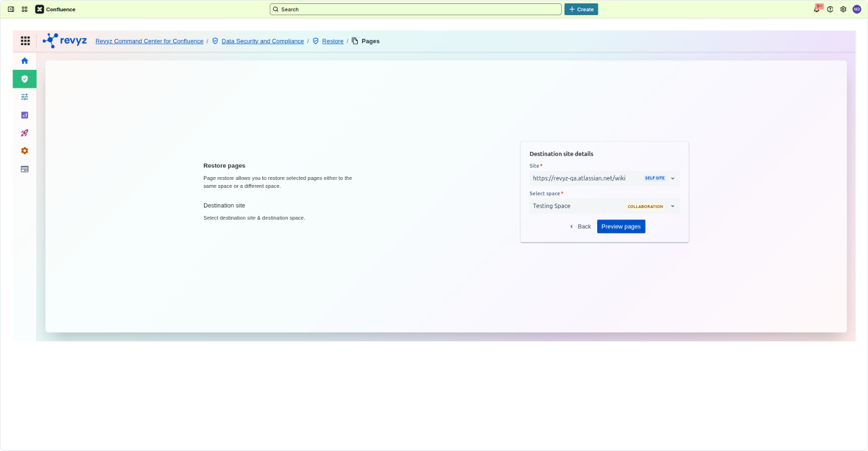The image size is (868, 451).
Task: Click the orange gear icon in sidebar
Action: pos(25,151)
